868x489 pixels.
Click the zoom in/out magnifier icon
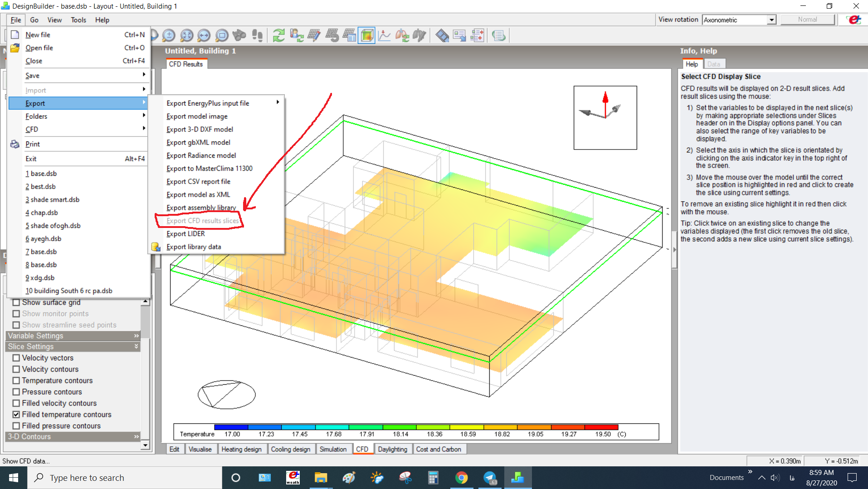169,35
